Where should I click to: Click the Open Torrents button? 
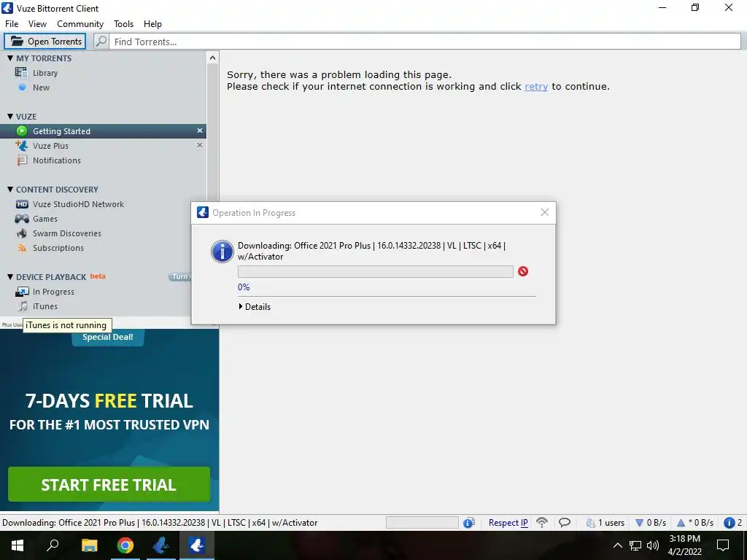(x=45, y=42)
